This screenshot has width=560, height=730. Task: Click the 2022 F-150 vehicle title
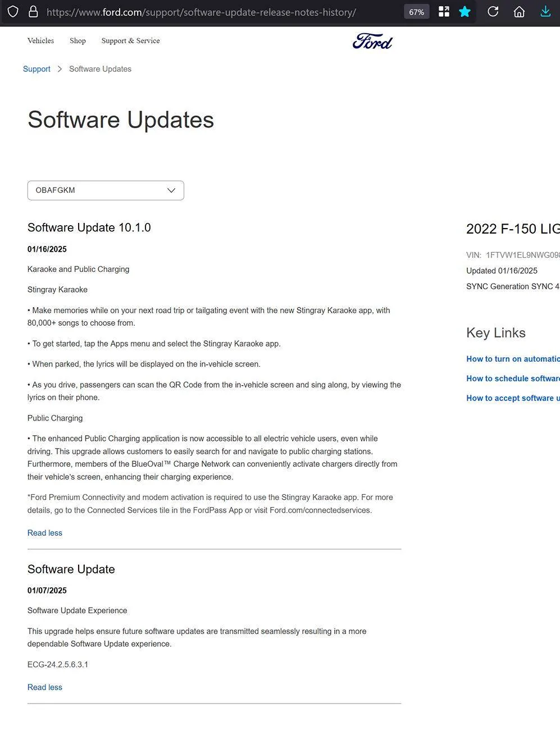(x=513, y=229)
